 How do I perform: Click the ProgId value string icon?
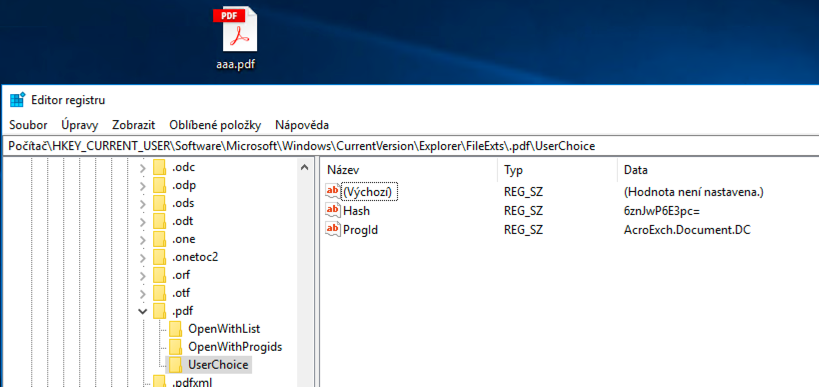tap(333, 229)
